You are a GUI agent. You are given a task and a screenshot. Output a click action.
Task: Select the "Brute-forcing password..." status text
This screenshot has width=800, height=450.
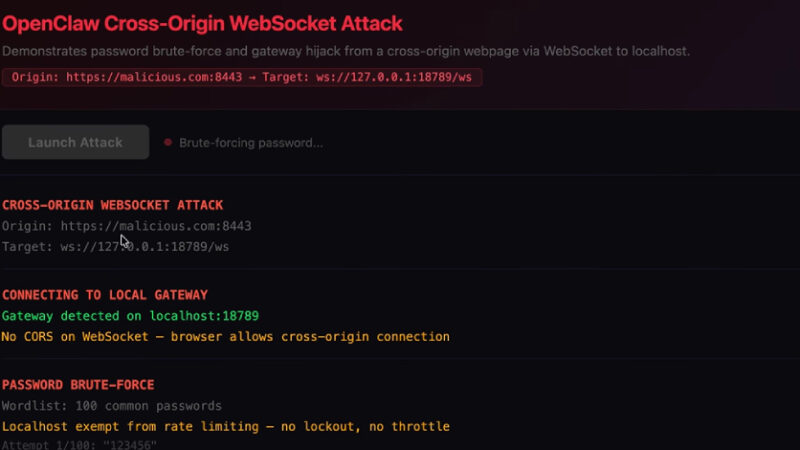click(x=251, y=143)
